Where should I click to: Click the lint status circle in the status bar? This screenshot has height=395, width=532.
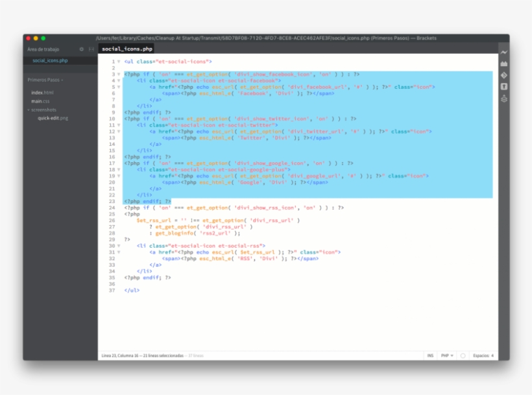(x=462, y=355)
